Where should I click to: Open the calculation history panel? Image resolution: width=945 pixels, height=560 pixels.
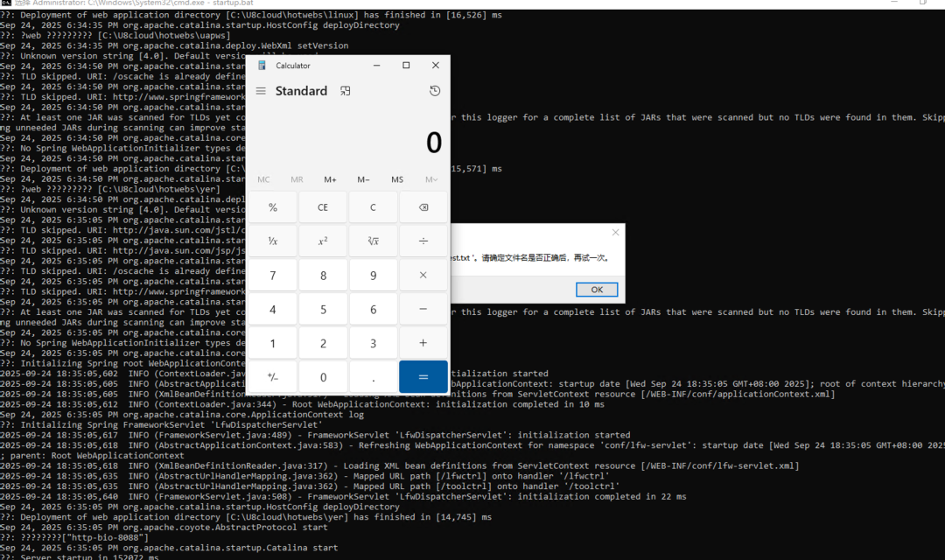pos(435,90)
